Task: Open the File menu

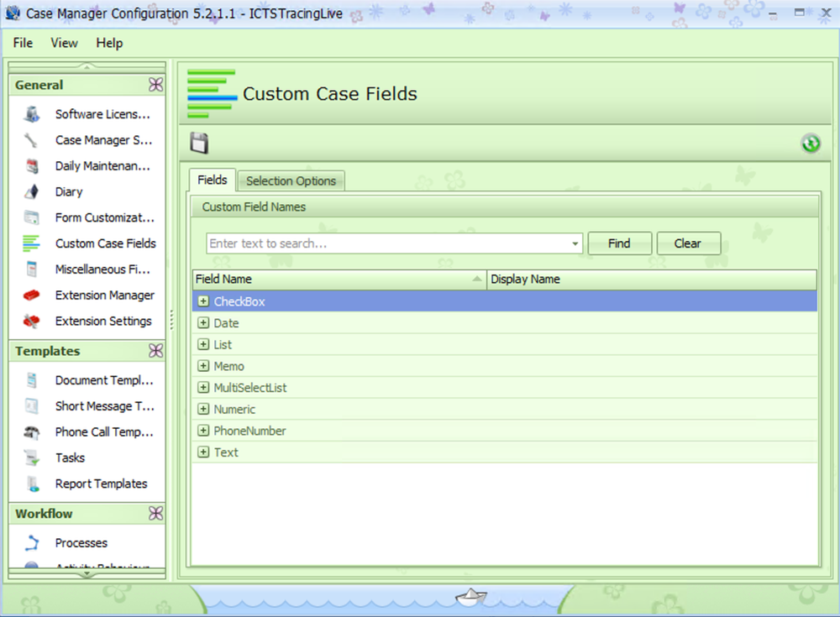Action: (x=23, y=43)
